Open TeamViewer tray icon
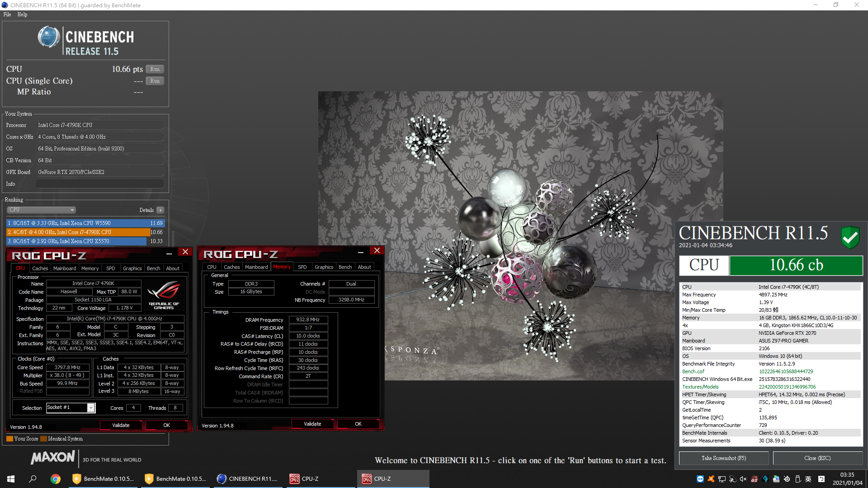Viewport: 868px width, 488px height. [x=700, y=479]
